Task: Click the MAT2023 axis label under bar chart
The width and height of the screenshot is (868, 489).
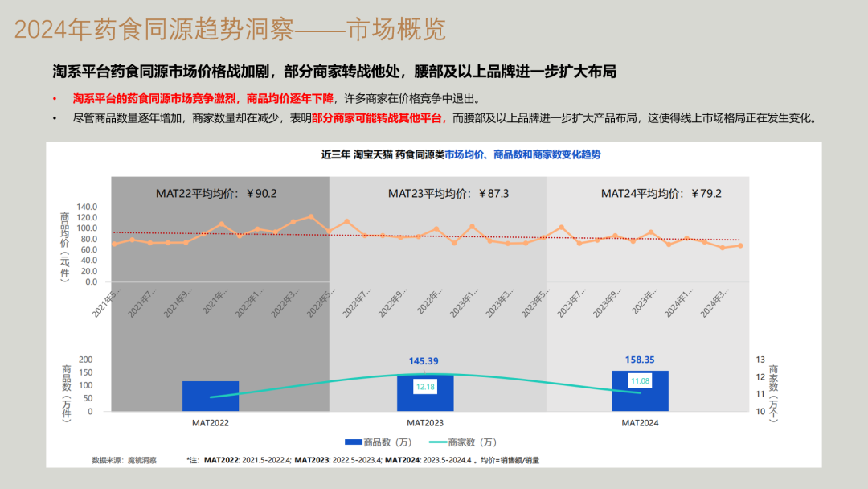Action: 425,421
